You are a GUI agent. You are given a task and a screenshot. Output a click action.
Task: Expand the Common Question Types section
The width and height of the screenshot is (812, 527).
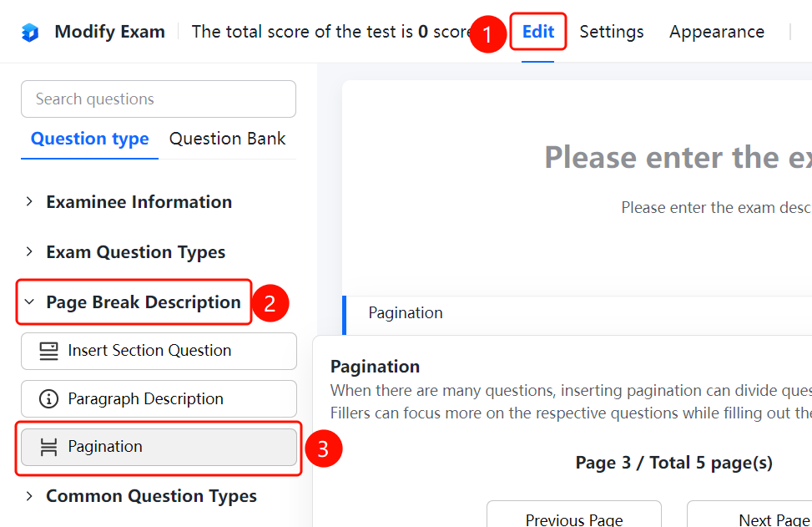click(29, 496)
